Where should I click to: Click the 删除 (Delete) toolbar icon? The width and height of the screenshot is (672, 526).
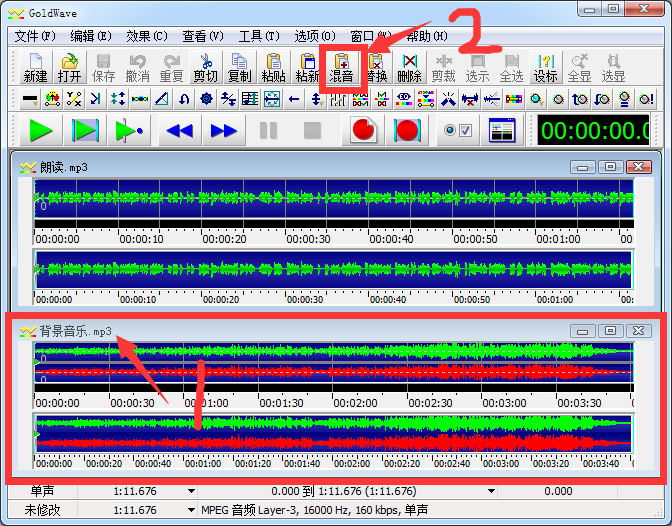[x=409, y=67]
